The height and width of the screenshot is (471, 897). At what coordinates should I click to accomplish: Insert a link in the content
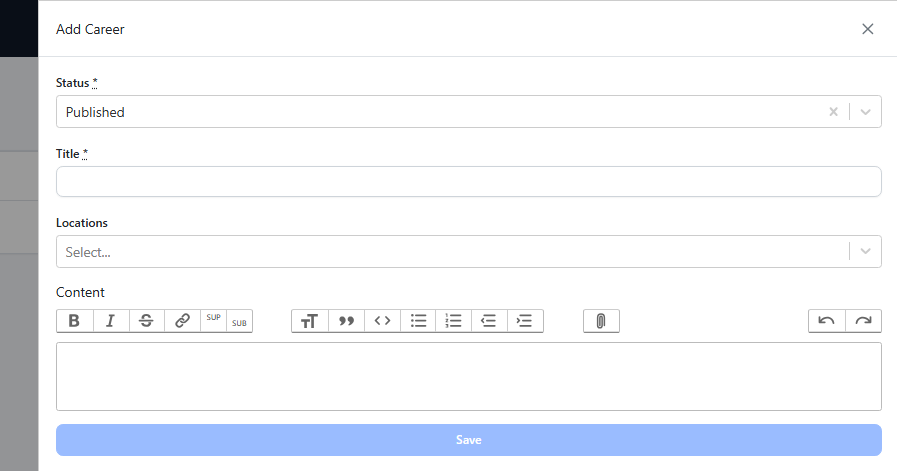tap(182, 321)
